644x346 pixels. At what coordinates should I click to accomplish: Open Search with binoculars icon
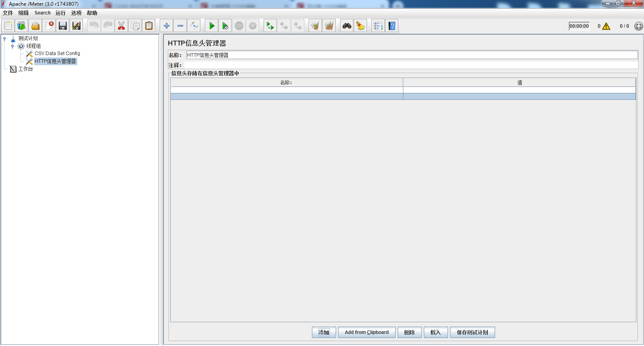click(x=347, y=26)
